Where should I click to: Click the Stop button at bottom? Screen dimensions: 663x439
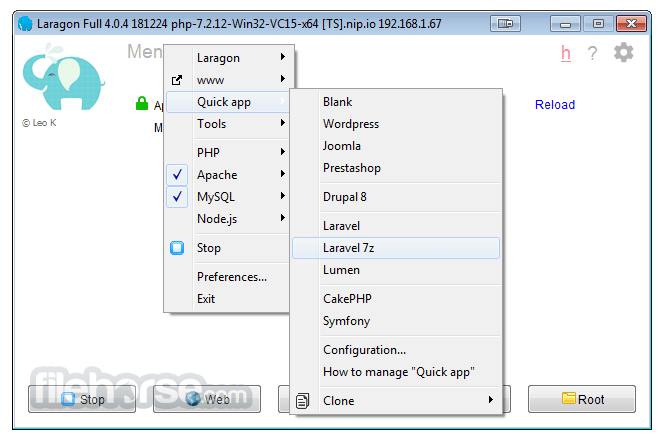(82, 399)
